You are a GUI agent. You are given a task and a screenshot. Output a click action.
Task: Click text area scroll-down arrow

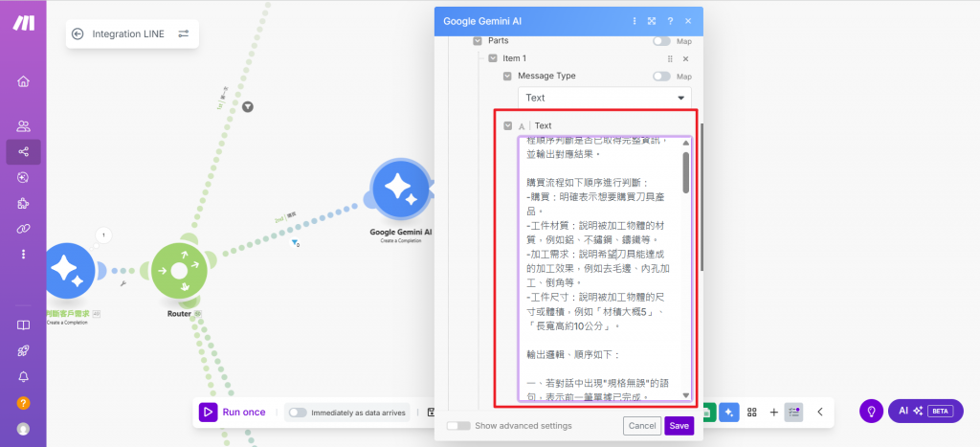(x=685, y=395)
